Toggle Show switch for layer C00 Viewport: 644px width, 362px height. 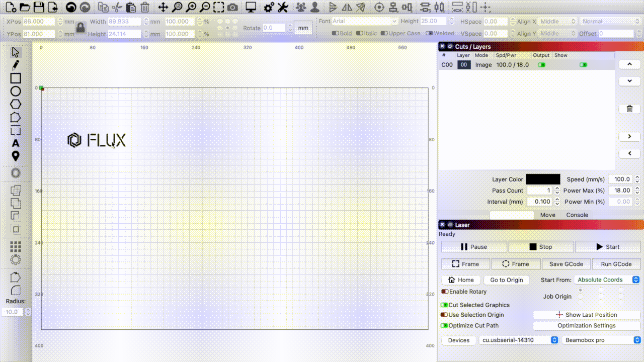(x=583, y=65)
